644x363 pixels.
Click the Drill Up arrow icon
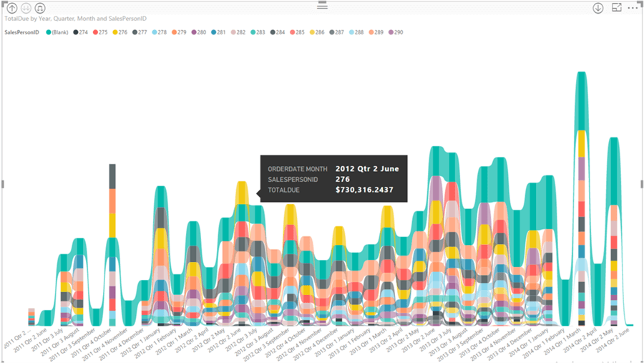click(x=12, y=8)
